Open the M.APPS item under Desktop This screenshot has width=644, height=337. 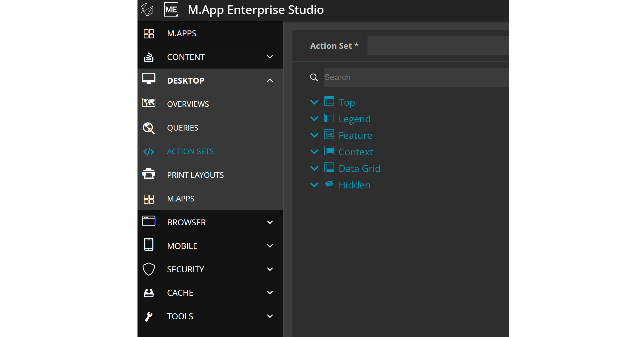pyautogui.click(x=181, y=199)
